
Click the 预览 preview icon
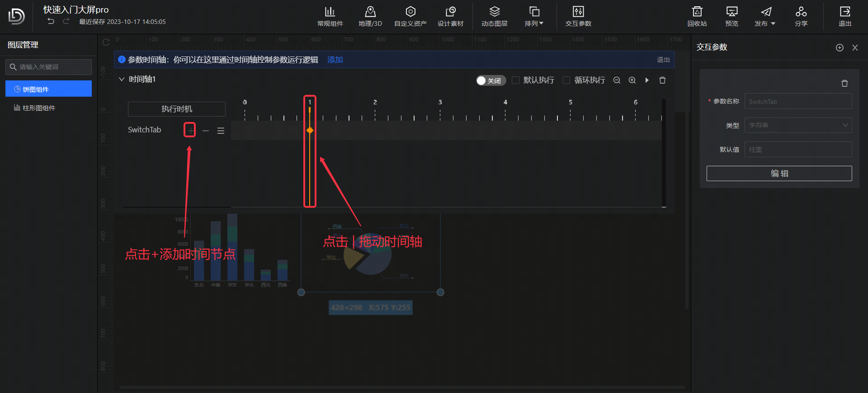coord(731,16)
